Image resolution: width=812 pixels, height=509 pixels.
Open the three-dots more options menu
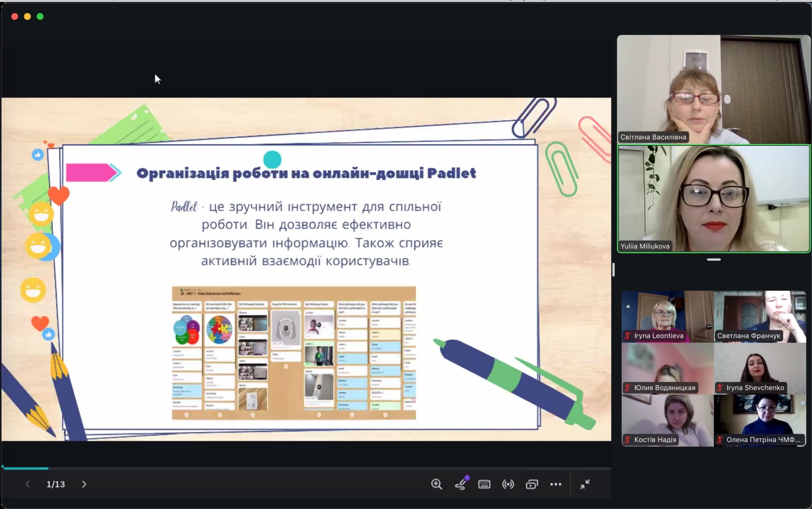pyautogui.click(x=556, y=484)
